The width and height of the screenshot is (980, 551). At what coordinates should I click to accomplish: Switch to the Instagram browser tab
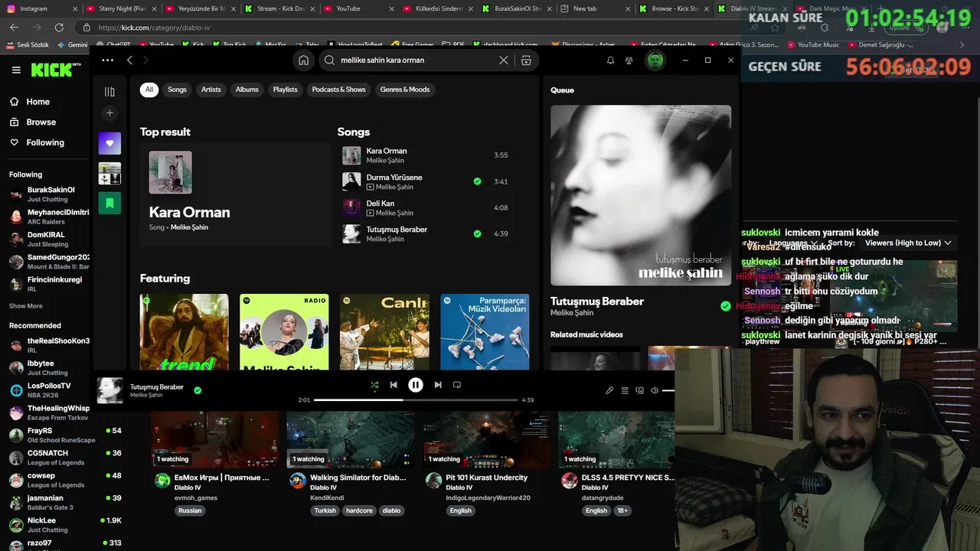42,8
